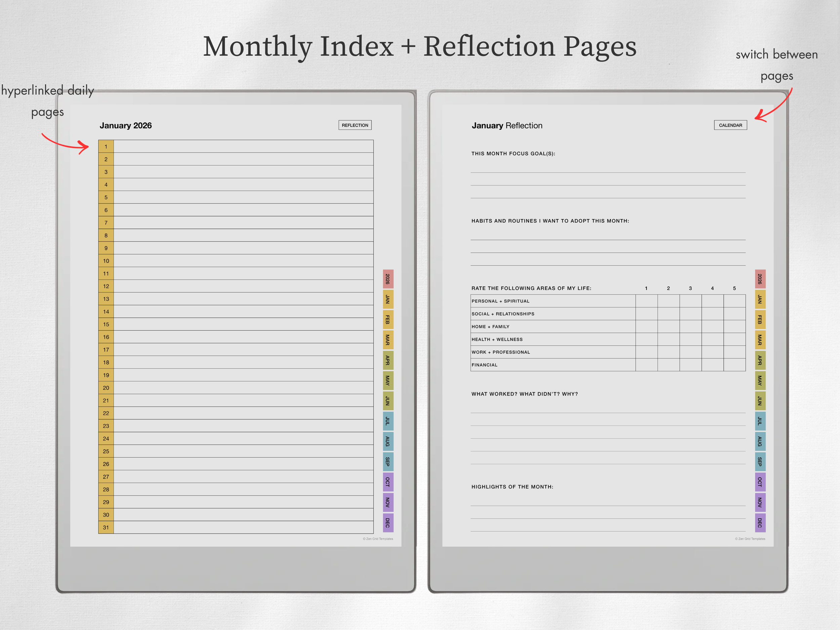Click the entry line beside day 30

pyautogui.click(x=243, y=514)
